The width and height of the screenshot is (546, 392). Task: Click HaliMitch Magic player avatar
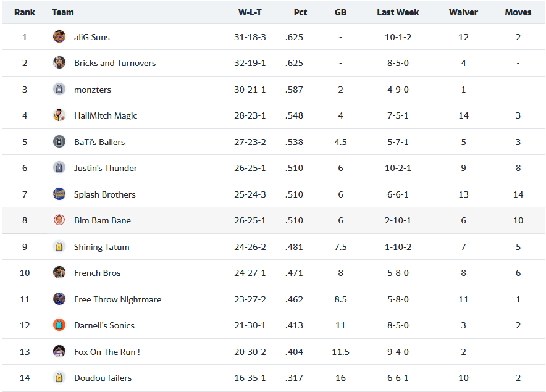[59, 115]
